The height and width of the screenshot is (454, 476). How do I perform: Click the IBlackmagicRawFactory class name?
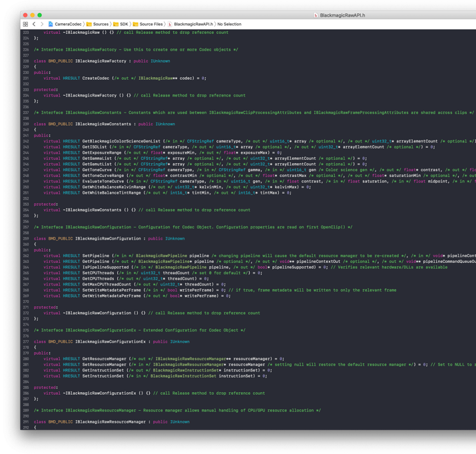click(x=101, y=61)
